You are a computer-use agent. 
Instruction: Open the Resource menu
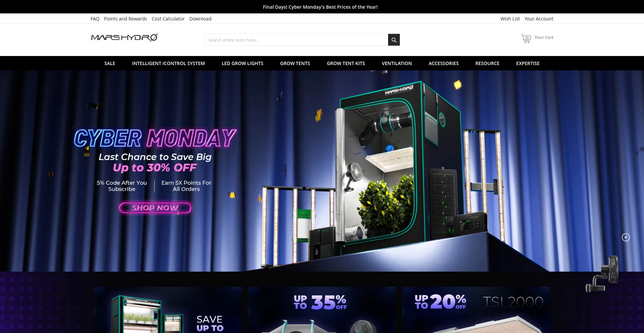pyautogui.click(x=487, y=63)
